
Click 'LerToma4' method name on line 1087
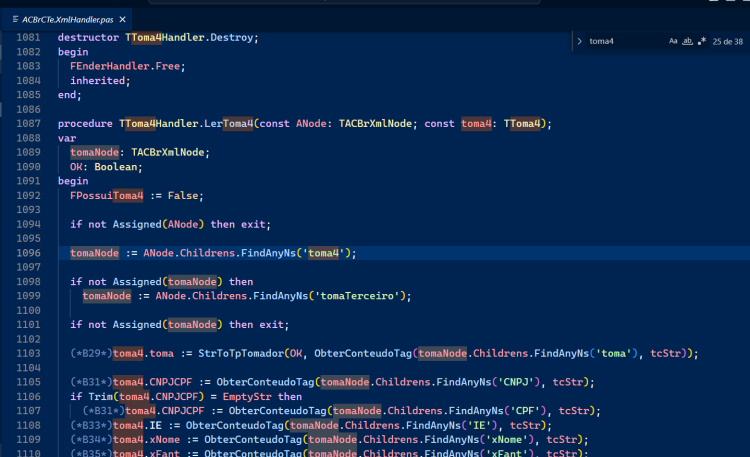[229, 123]
